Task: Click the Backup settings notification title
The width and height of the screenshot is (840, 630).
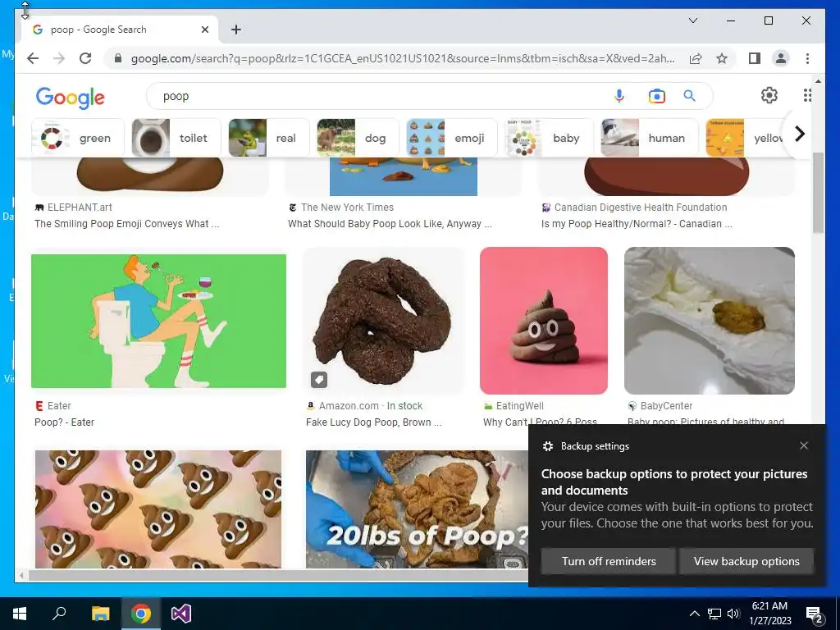Action: click(x=595, y=446)
